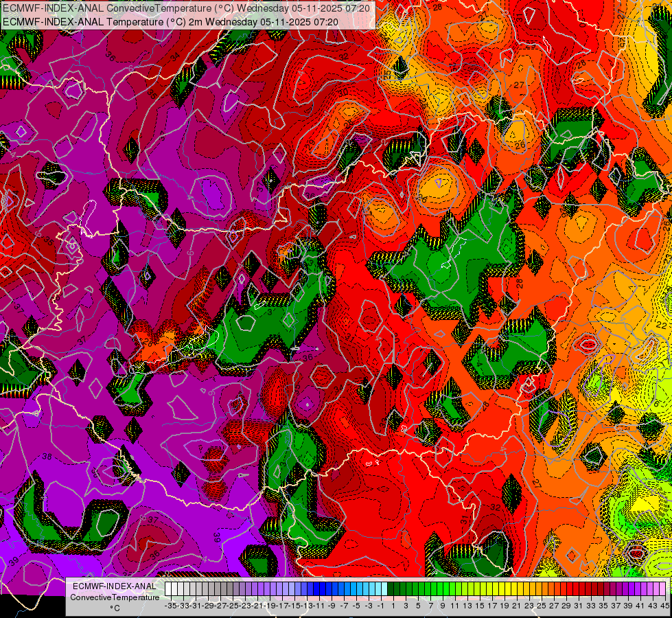Select the darkest green swatch beside the cyan section

[391, 589]
